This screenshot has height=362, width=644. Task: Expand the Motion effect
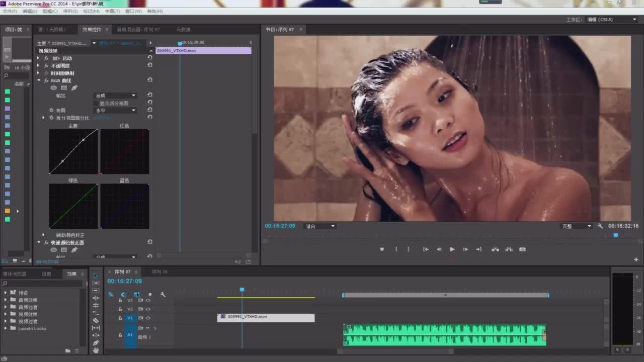click(38, 58)
